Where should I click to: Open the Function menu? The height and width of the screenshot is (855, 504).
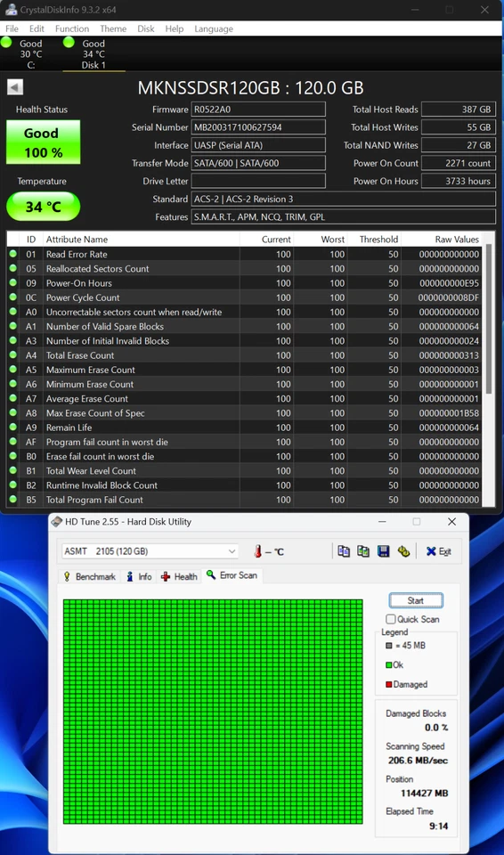pos(72,28)
